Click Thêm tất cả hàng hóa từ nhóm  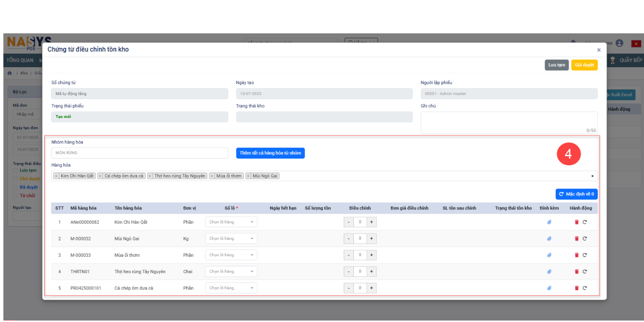[x=270, y=153]
